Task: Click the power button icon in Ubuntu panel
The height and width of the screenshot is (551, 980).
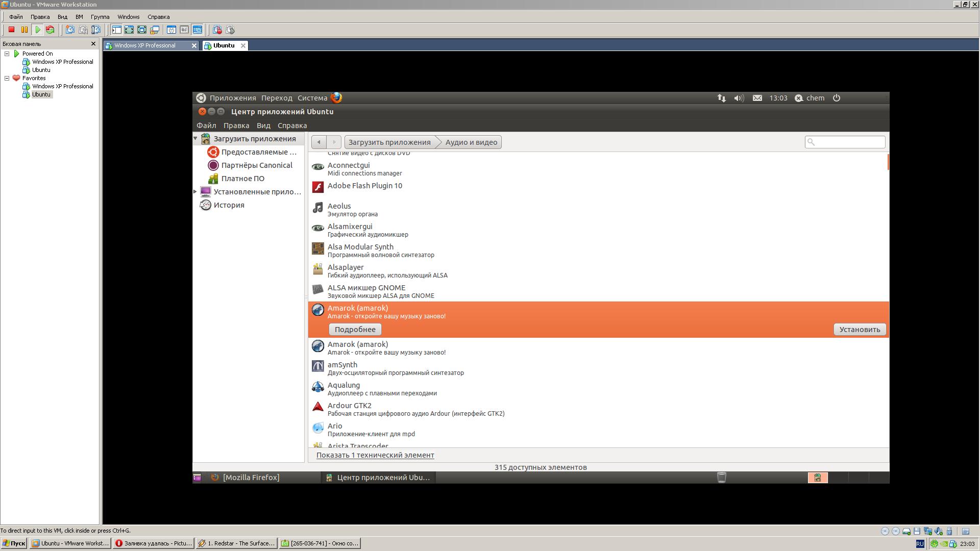Action: tap(837, 98)
